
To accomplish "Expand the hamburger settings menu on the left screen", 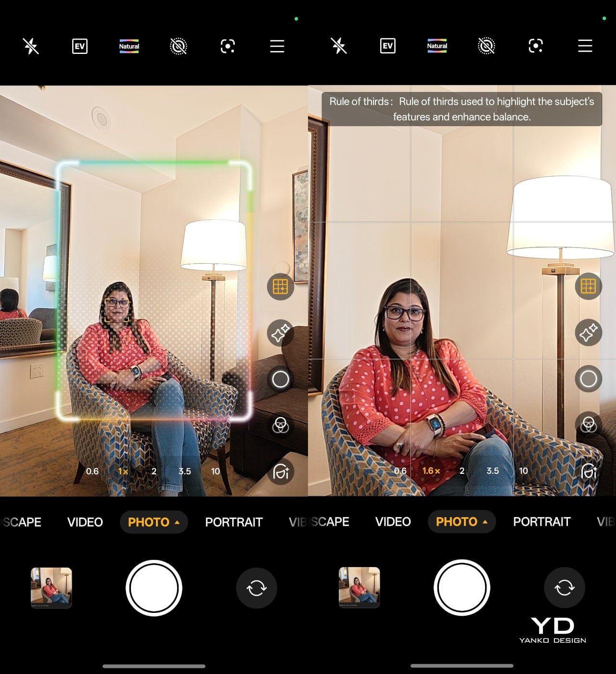I will pos(277,46).
